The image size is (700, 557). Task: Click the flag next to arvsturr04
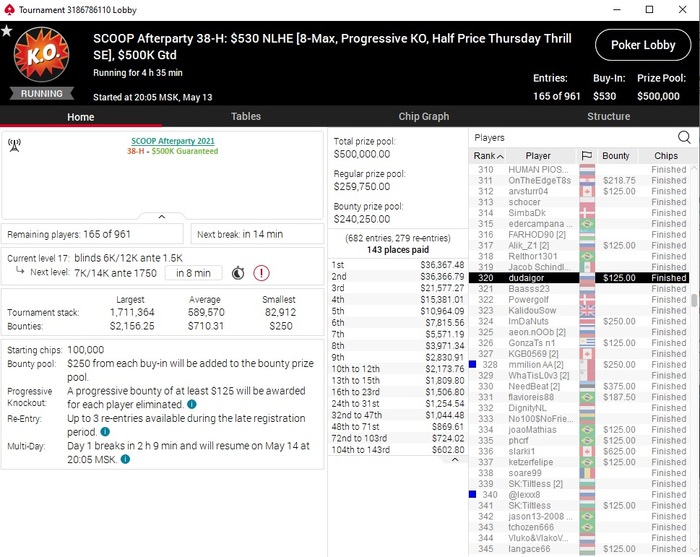point(587,191)
